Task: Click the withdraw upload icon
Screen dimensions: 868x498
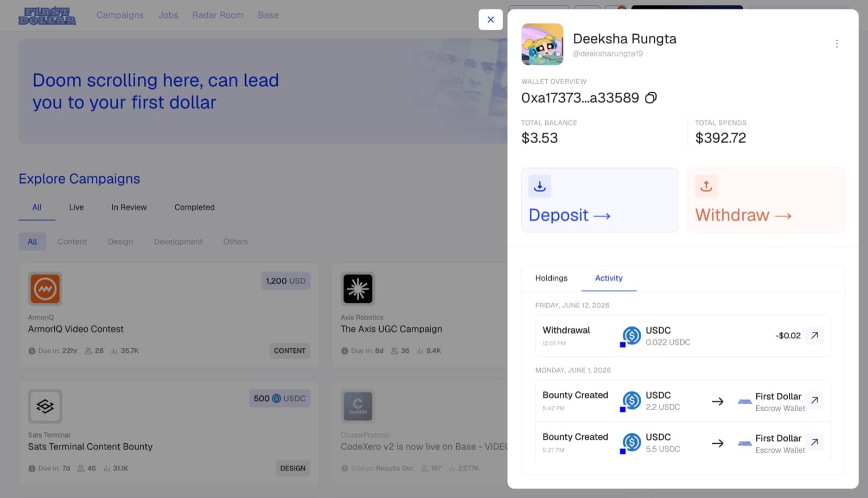Action: 706,186
